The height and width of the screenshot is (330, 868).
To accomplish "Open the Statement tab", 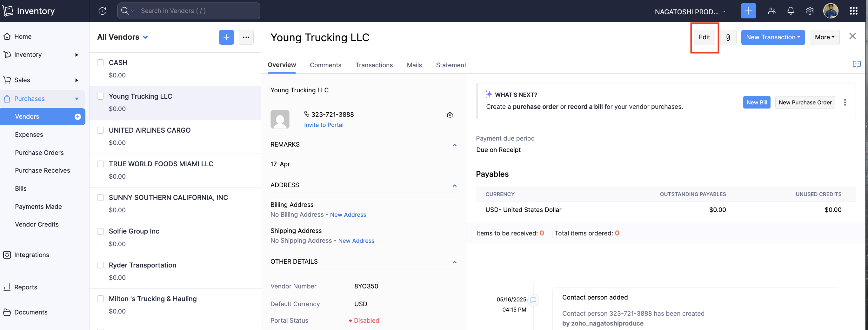I will click(451, 65).
